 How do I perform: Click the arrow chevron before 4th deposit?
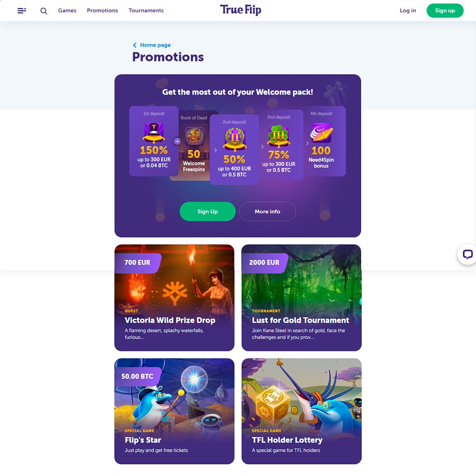coord(307,143)
